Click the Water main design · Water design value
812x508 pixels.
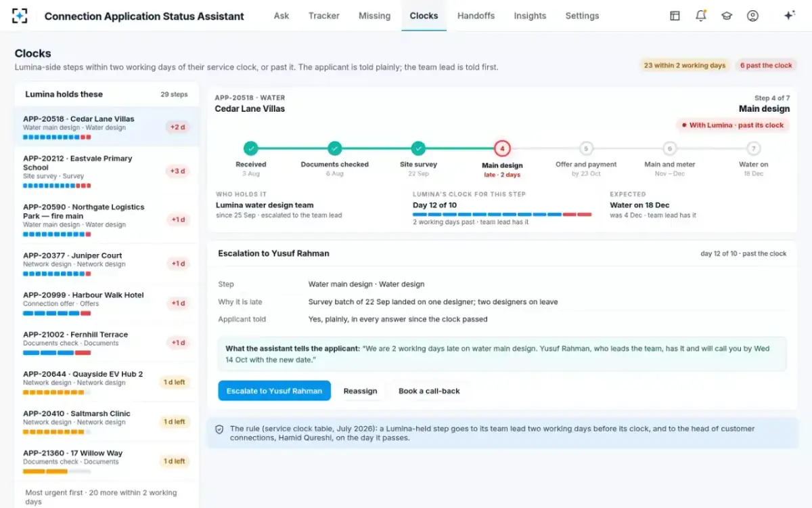click(367, 284)
